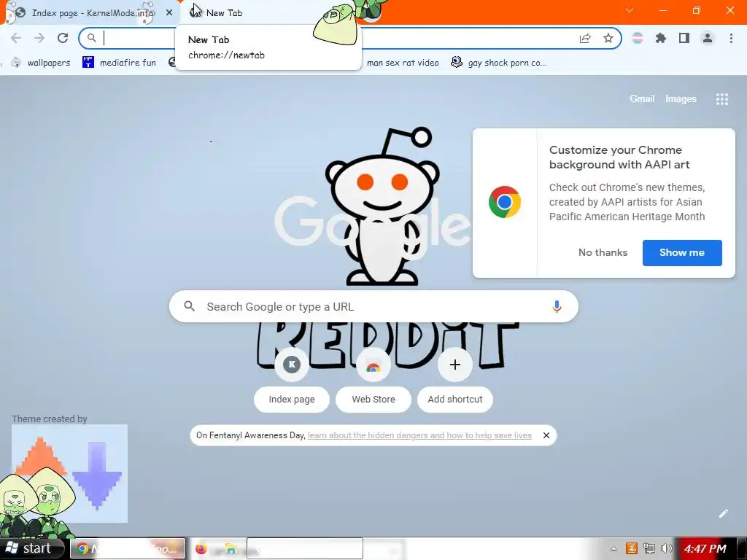Click the forward navigation arrow
This screenshot has height=560, width=747.
(x=39, y=38)
